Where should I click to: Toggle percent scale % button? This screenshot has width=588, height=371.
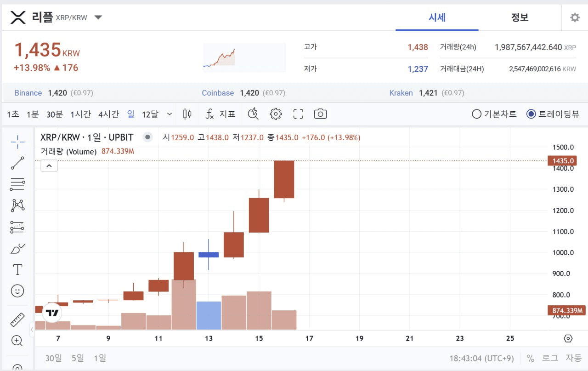(531, 358)
